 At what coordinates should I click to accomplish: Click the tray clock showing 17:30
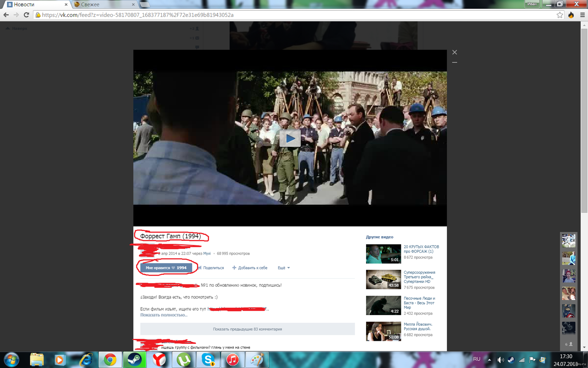click(x=566, y=356)
